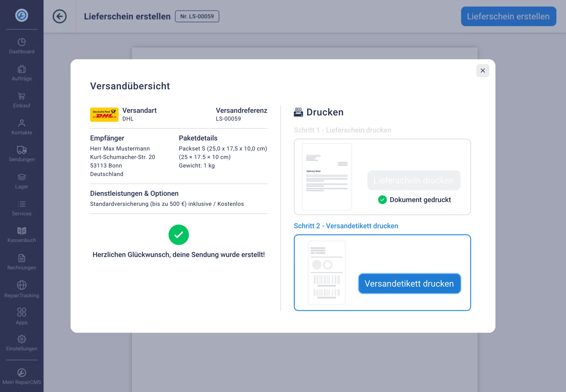Open Kassenbuch book icon
This screenshot has height=392, width=566.
[x=22, y=231]
